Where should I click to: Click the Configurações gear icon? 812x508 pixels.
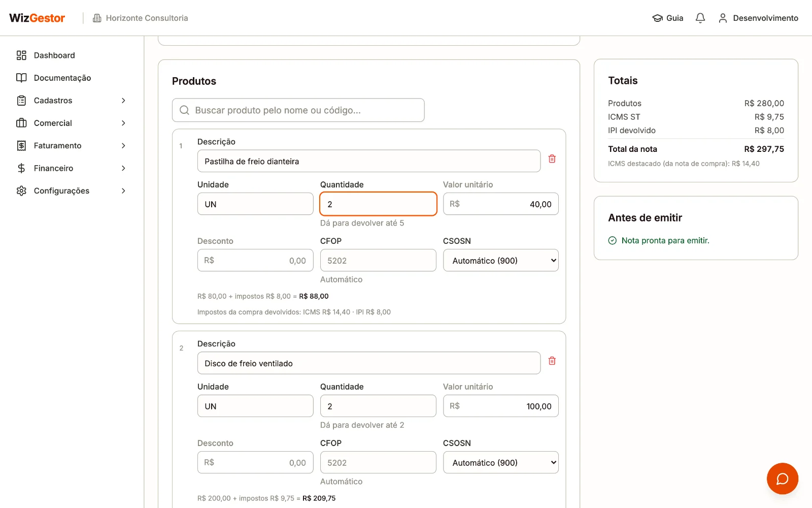(21, 190)
